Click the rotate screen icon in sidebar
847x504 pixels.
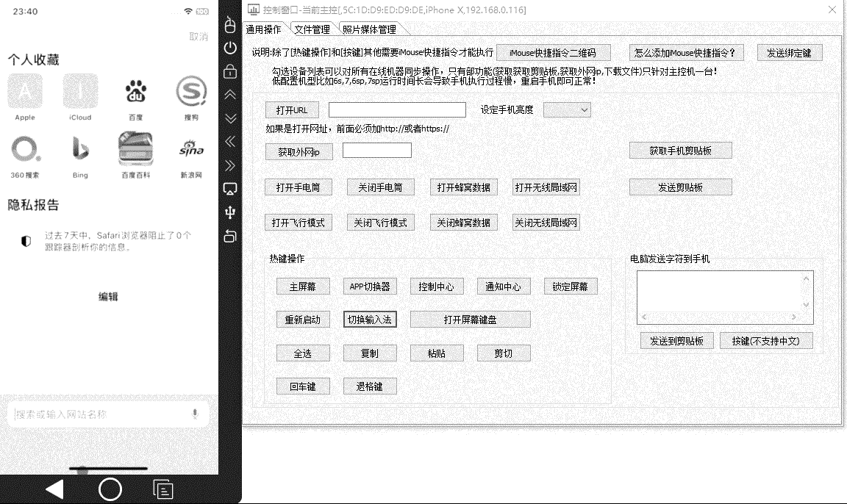[230, 236]
